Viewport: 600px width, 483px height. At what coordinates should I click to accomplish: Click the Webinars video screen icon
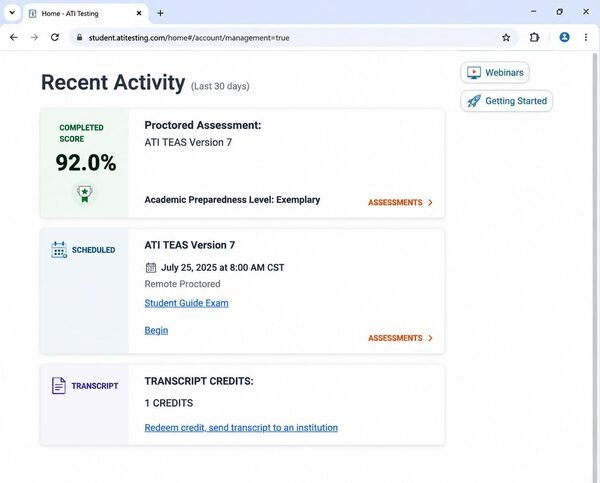pos(474,72)
